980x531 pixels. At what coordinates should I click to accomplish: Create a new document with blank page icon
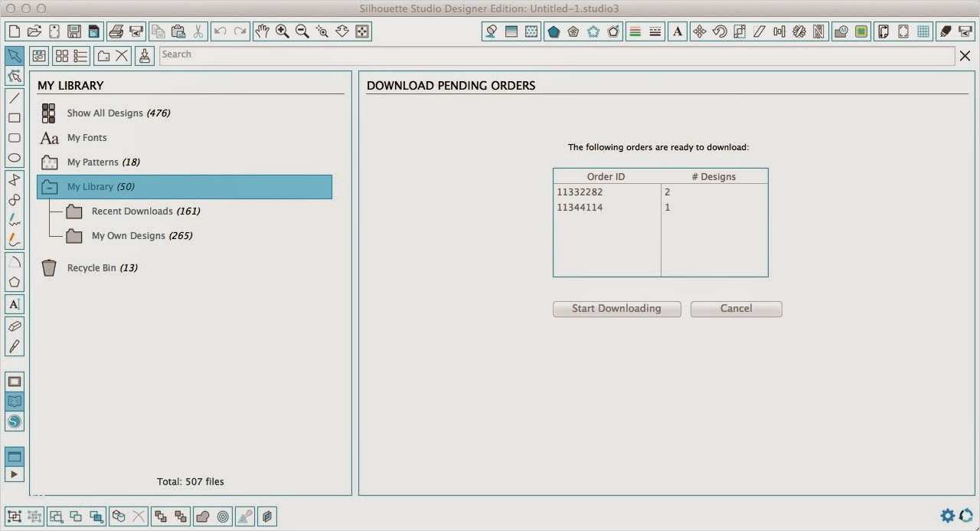point(14,31)
